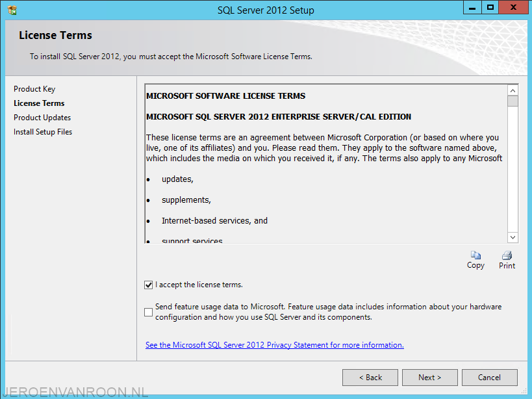
Task: Click the Next > button
Action: (x=429, y=378)
